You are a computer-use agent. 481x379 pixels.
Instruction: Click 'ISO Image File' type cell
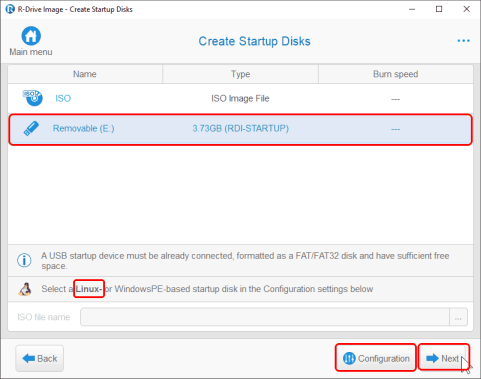coord(240,98)
